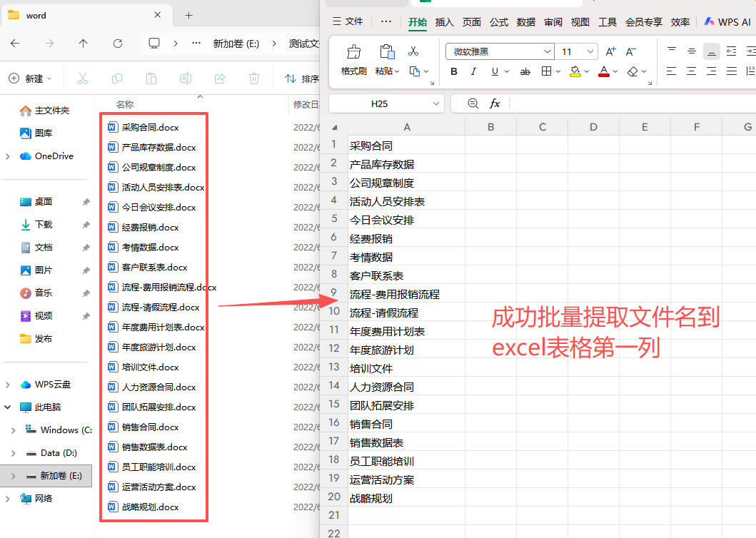Screen dimensions: 756x538
Task: Click the scissors Cut icon in WPS ribbon
Action: [413, 51]
